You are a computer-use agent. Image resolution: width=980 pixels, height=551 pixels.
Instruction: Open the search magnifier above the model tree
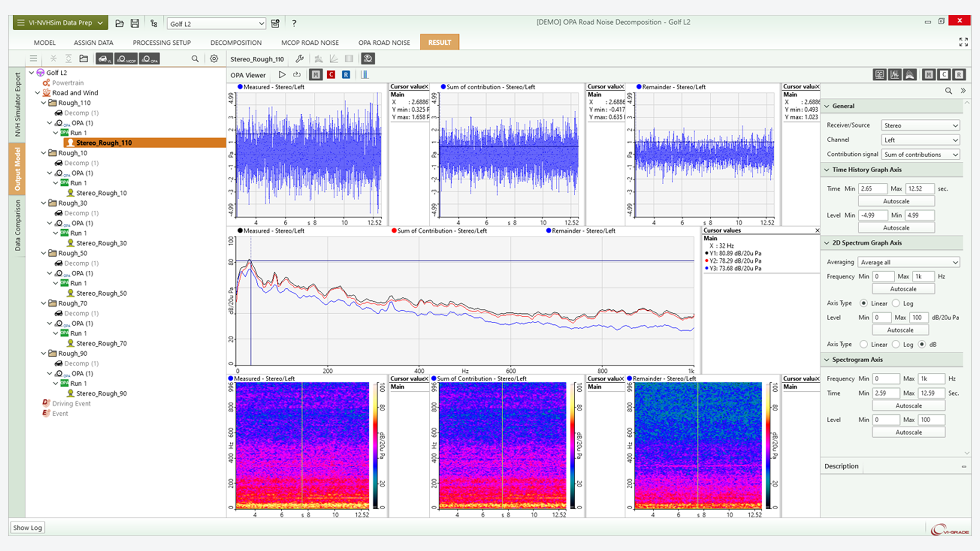pos(195,59)
